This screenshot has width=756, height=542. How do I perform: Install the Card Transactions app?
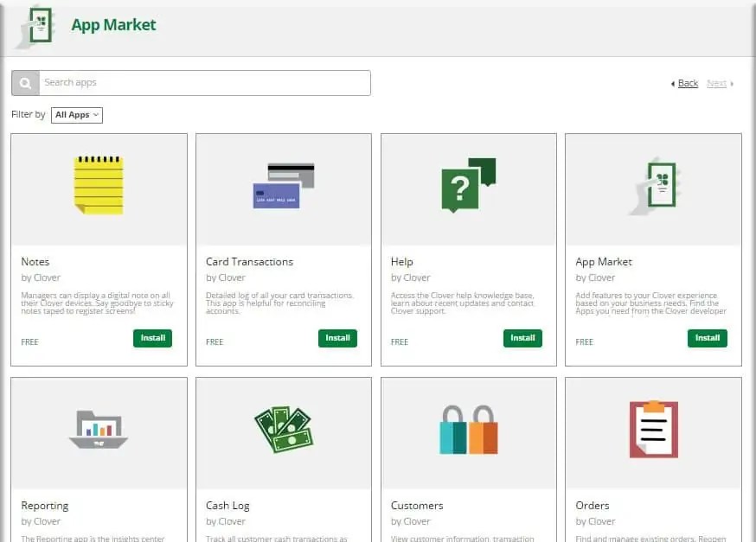(x=337, y=338)
